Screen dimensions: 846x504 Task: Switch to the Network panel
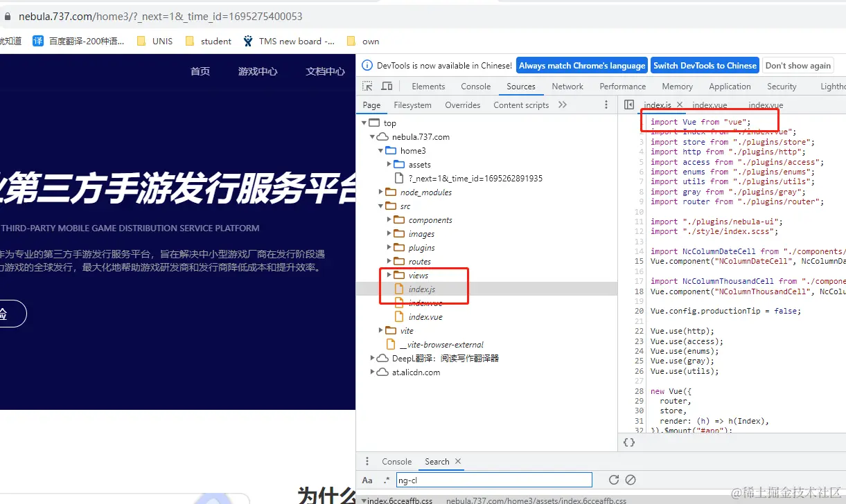(x=567, y=86)
